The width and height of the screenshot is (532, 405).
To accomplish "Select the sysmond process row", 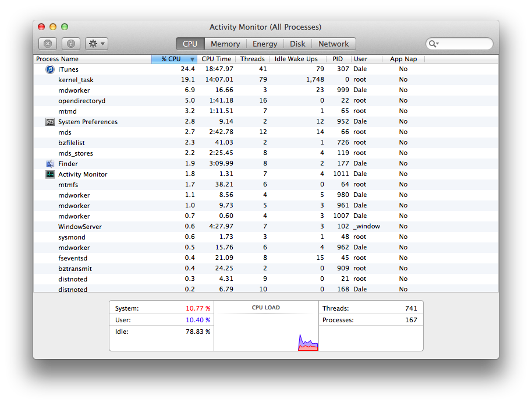I will pyautogui.click(x=266, y=237).
